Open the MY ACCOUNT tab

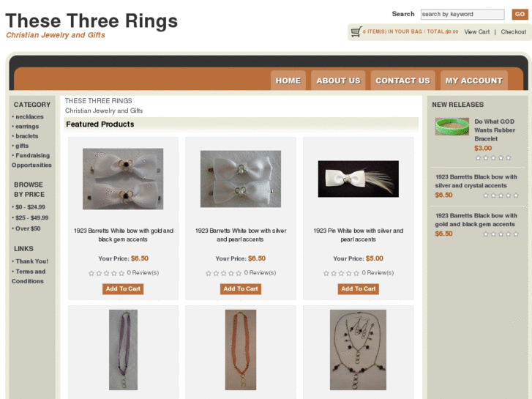[x=474, y=81]
